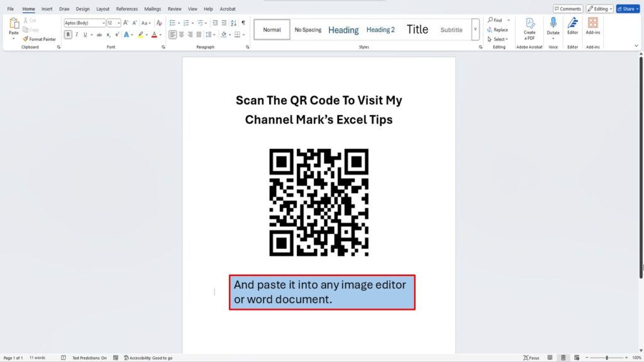Switch to the Insert ribbon tab
The image size is (644, 362).
click(x=47, y=9)
